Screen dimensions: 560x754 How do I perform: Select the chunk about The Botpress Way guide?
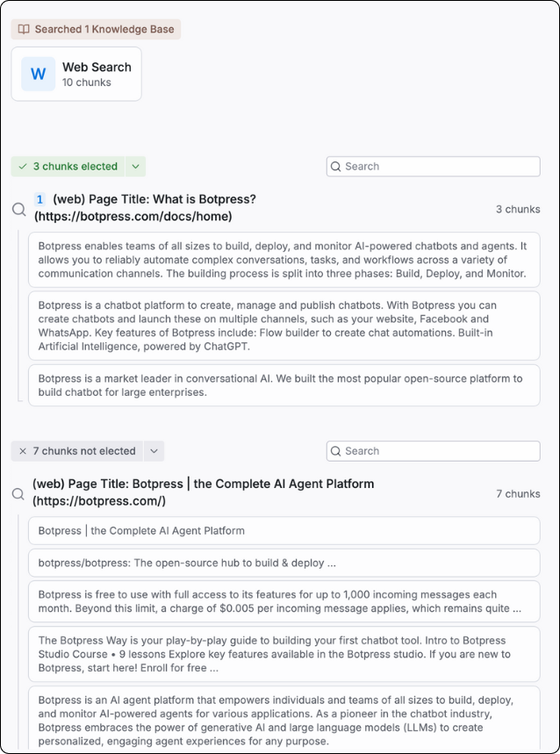click(x=284, y=654)
